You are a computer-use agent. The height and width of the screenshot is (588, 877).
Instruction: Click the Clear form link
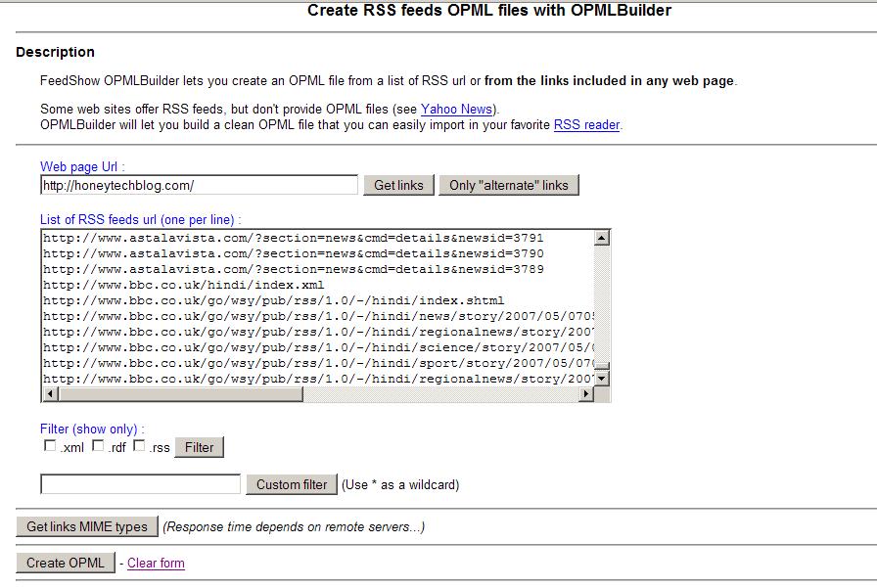pyautogui.click(x=156, y=563)
